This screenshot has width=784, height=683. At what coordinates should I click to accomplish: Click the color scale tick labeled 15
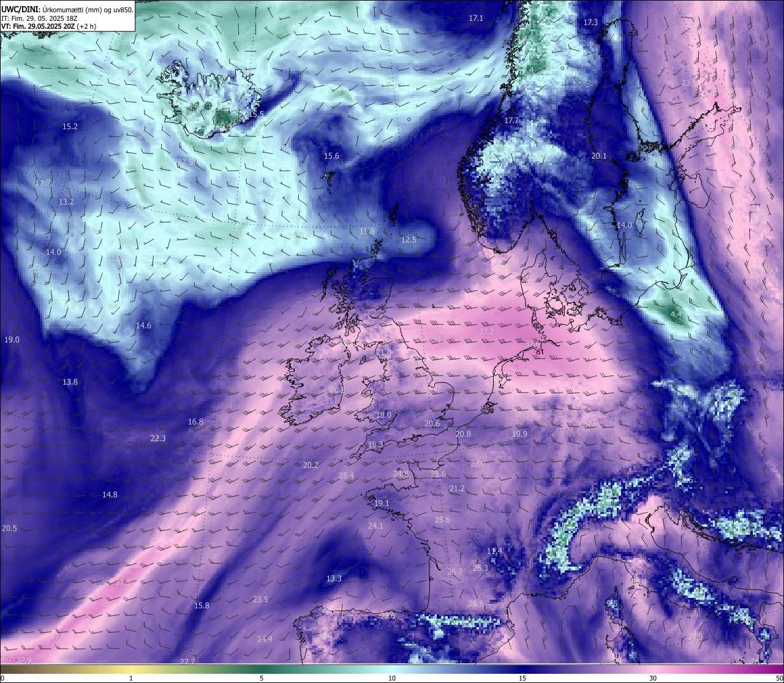pos(522,678)
